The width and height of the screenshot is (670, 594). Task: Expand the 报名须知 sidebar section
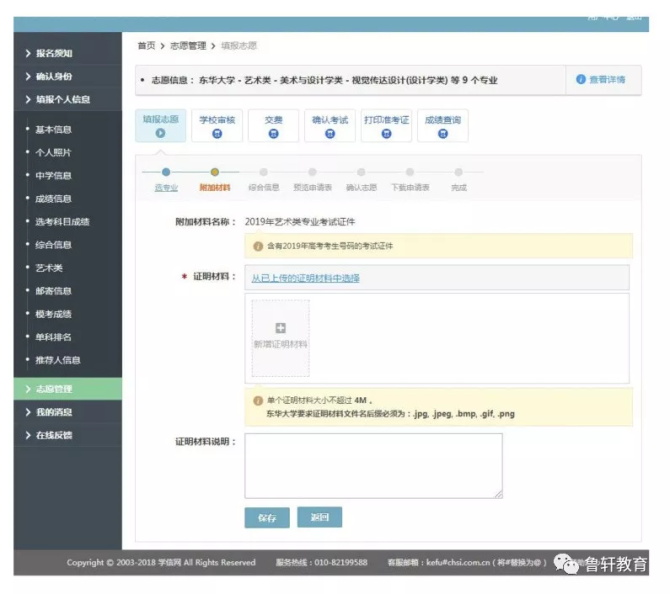tap(68, 53)
